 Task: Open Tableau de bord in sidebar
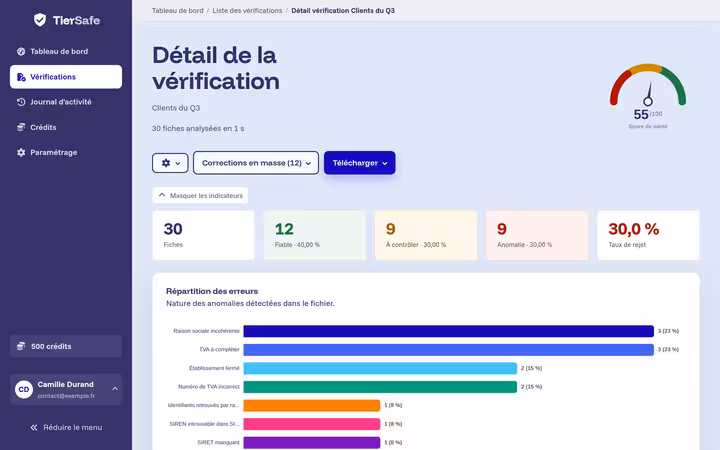(66, 51)
